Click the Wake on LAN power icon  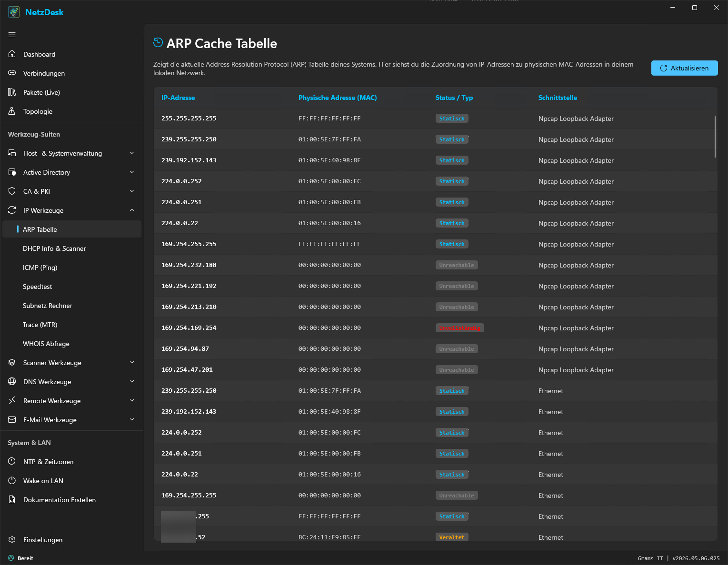[x=12, y=480]
